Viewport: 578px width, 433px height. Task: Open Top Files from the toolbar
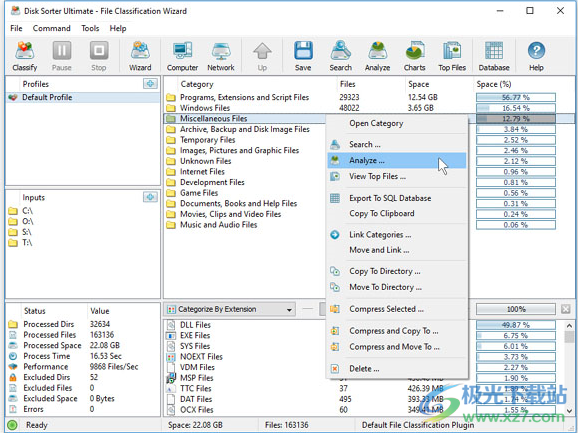[452, 56]
